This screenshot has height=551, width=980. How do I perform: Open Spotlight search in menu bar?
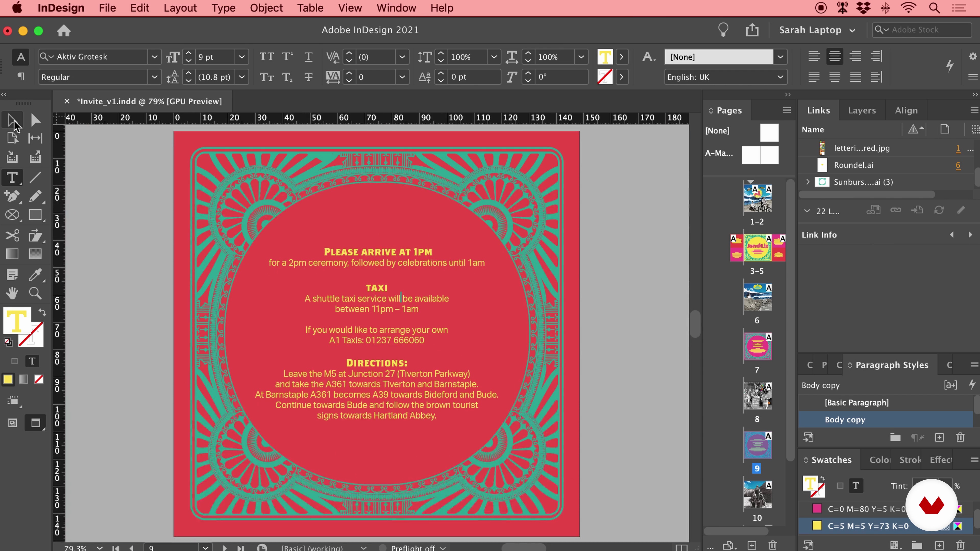[934, 8]
